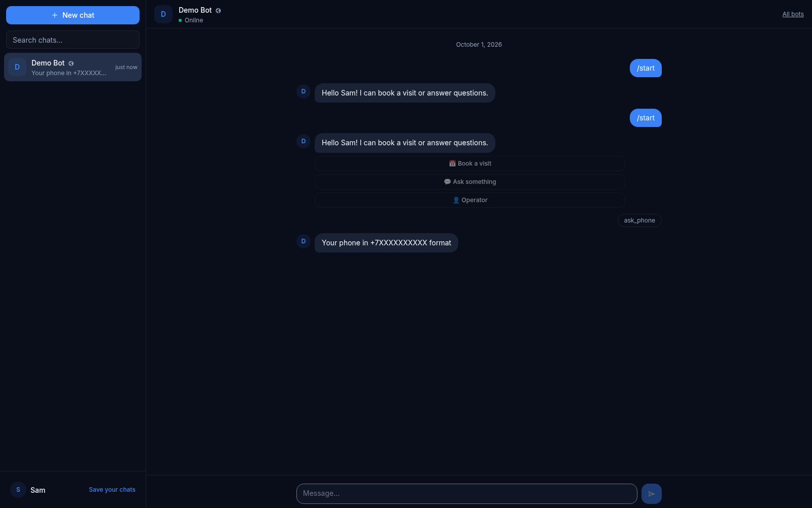Click the Sam username in footer

[38, 490]
